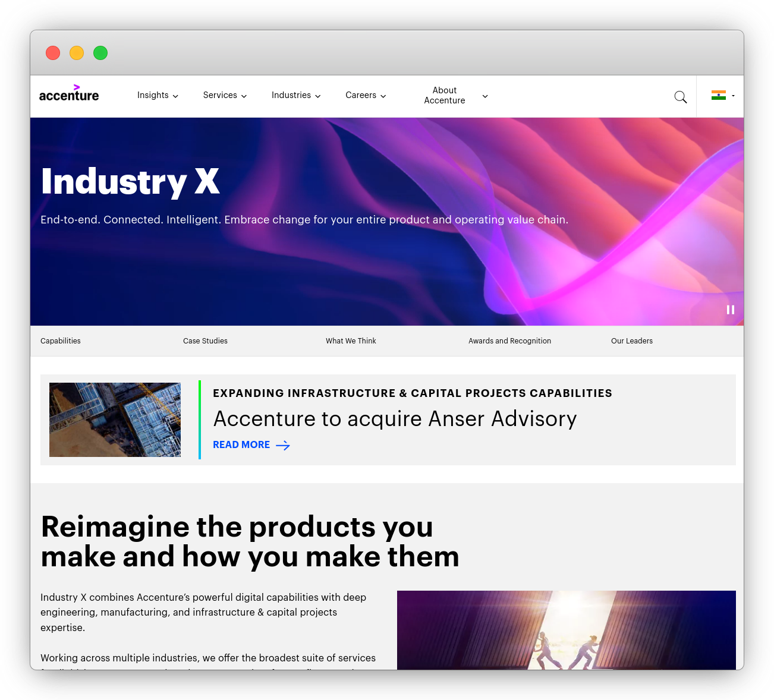Jump to the Capabilities section

[x=61, y=341]
